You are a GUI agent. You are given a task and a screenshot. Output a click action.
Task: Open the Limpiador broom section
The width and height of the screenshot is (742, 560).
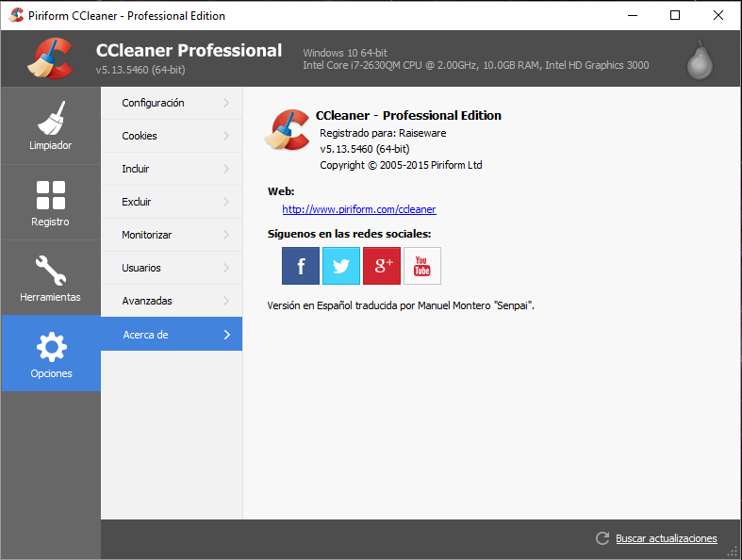pos(51,126)
